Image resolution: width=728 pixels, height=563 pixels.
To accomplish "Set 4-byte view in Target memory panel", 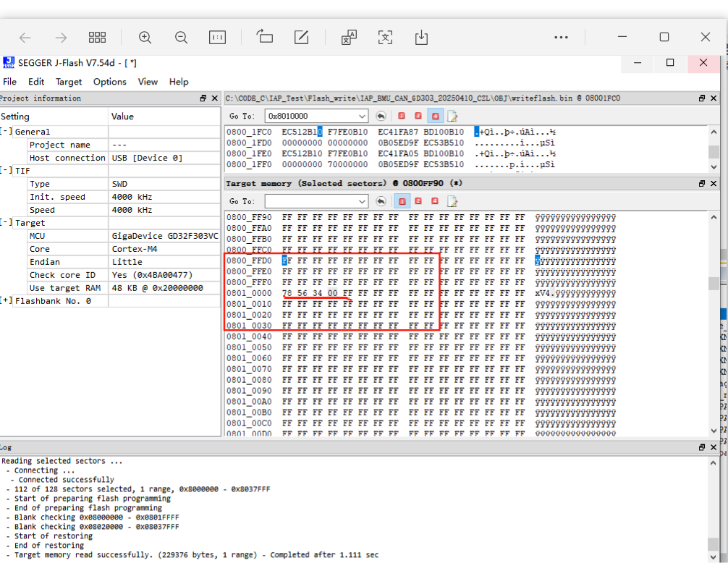I will [435, 201].
